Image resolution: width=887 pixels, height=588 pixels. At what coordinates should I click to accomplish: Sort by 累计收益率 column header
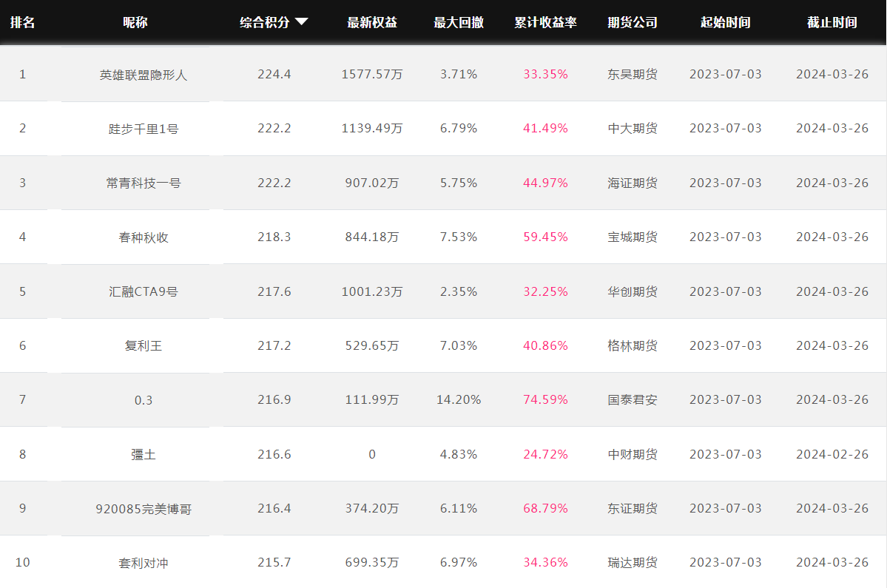545,23
